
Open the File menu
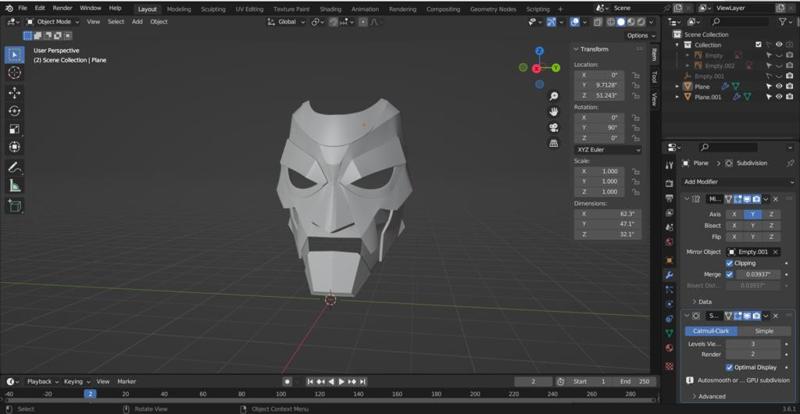[x=22, y=8]
